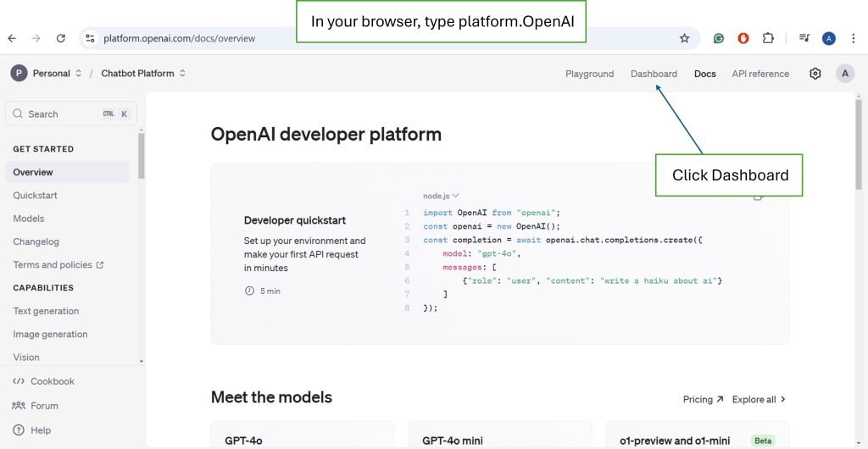The height and width of the screenshot is (449, 868).
Task: Click the Cookbook code icon
Action: 19,381
